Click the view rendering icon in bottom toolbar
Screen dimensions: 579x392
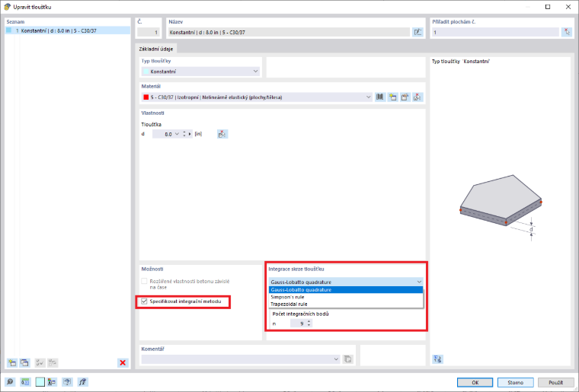click(x=67, y=382)
